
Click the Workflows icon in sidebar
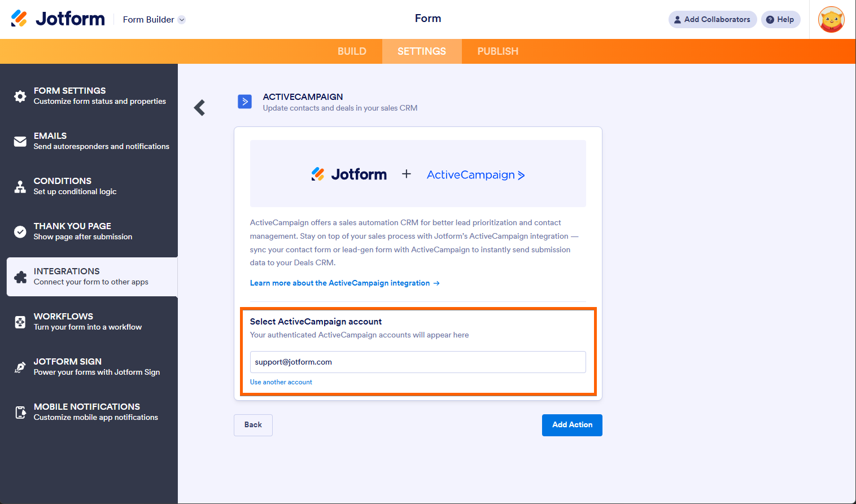coord(20,322)
